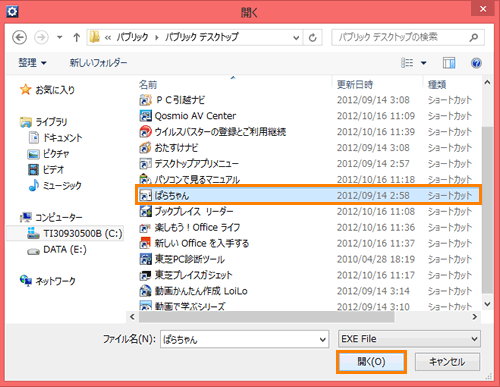Click the vertical scrollbar thumb
This screenshot has height=387, width=500.
point(487,210)
